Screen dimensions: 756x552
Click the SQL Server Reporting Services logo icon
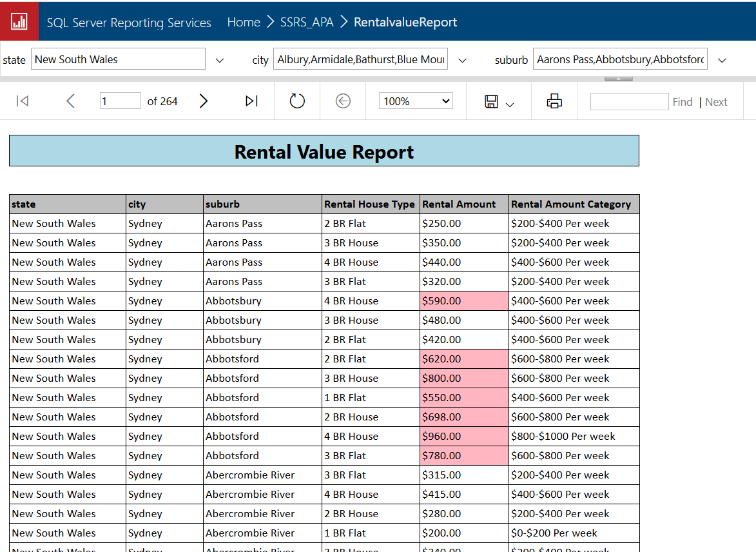[19, 22]
